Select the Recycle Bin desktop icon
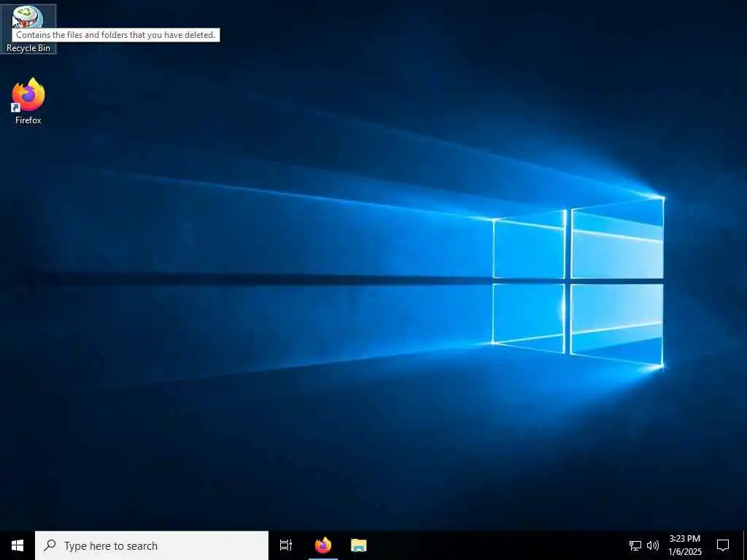 point(28,28)
